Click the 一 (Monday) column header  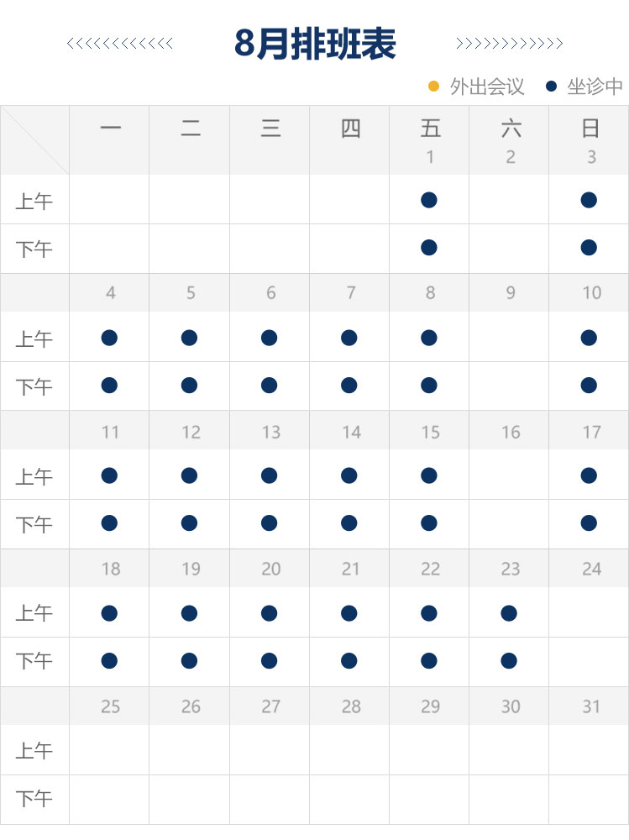(110, 129)
